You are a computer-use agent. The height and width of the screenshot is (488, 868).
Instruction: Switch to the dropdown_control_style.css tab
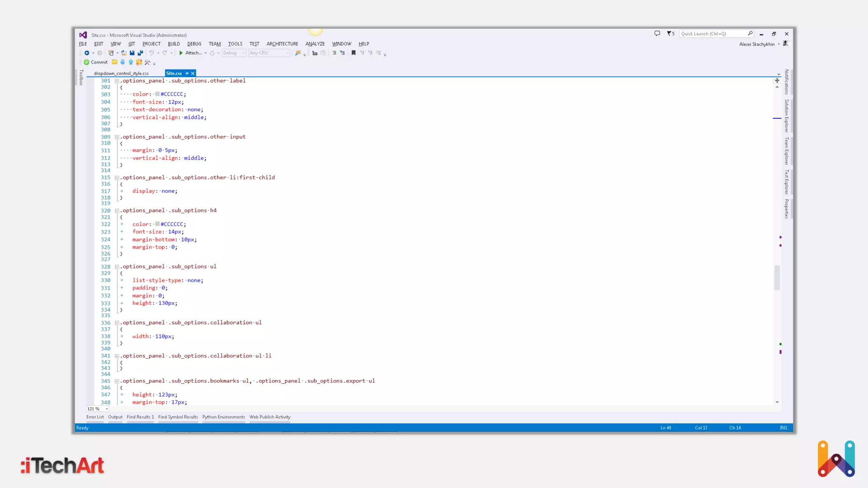(x=121, y=73)
